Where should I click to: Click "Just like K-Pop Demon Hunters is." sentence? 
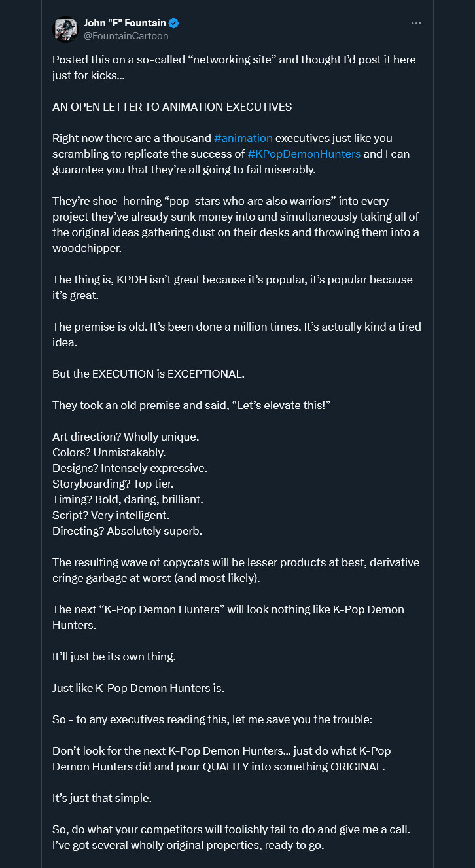click(x=138, y=688)
